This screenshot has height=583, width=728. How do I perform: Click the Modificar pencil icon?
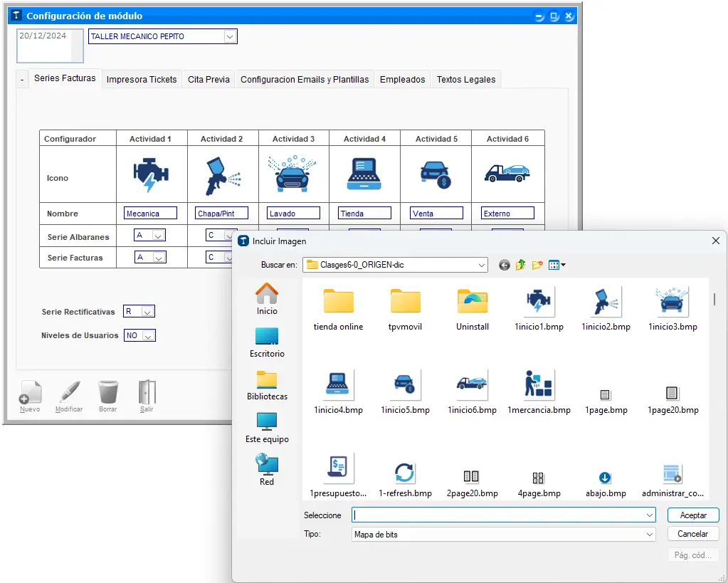69,393
